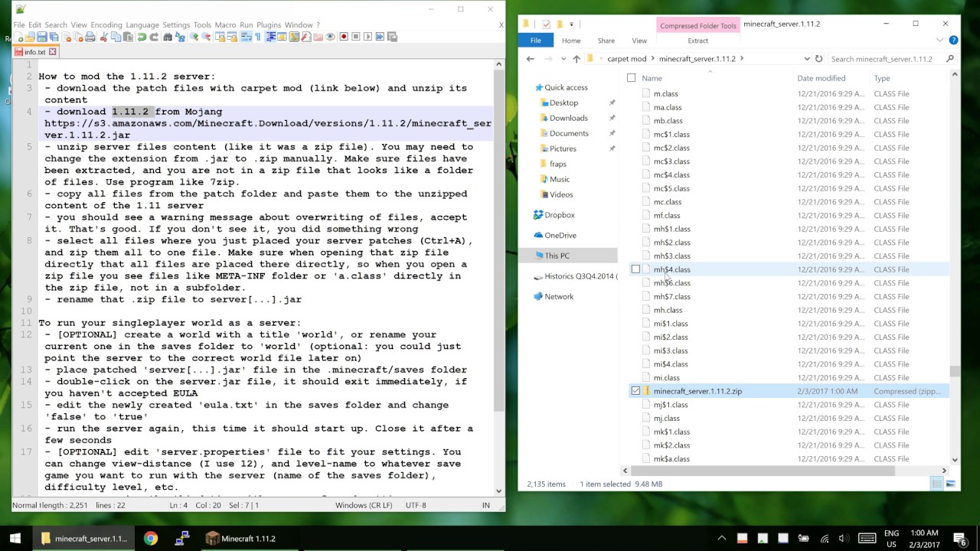
Task: Open the Extract tab under Compressed Folder Tools
Action: tap(697, 41)
